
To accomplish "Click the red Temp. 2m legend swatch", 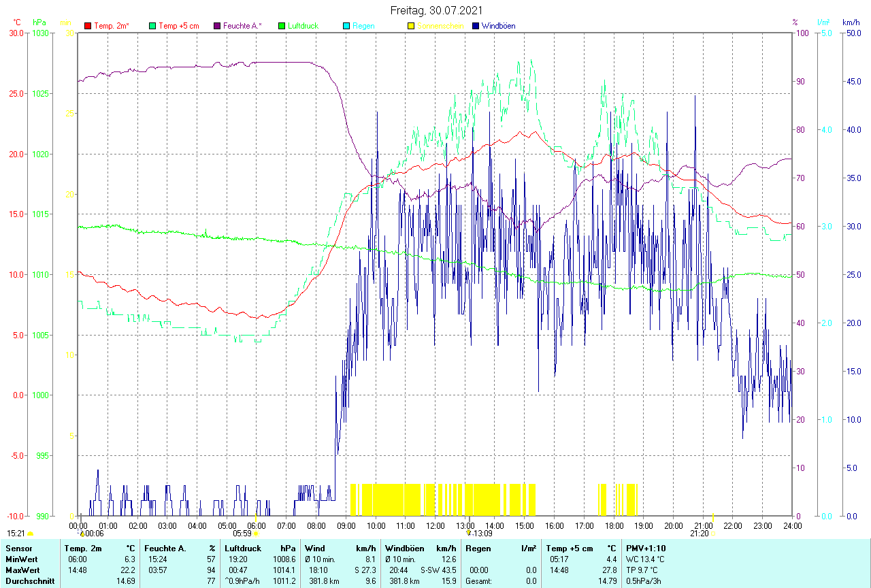I will pyautogui.click(x=88, y=26).
